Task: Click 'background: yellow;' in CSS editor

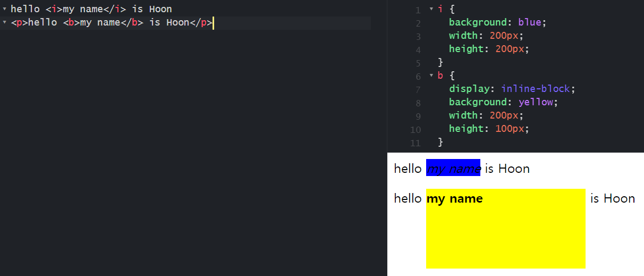Action: [x=504, y=102]
